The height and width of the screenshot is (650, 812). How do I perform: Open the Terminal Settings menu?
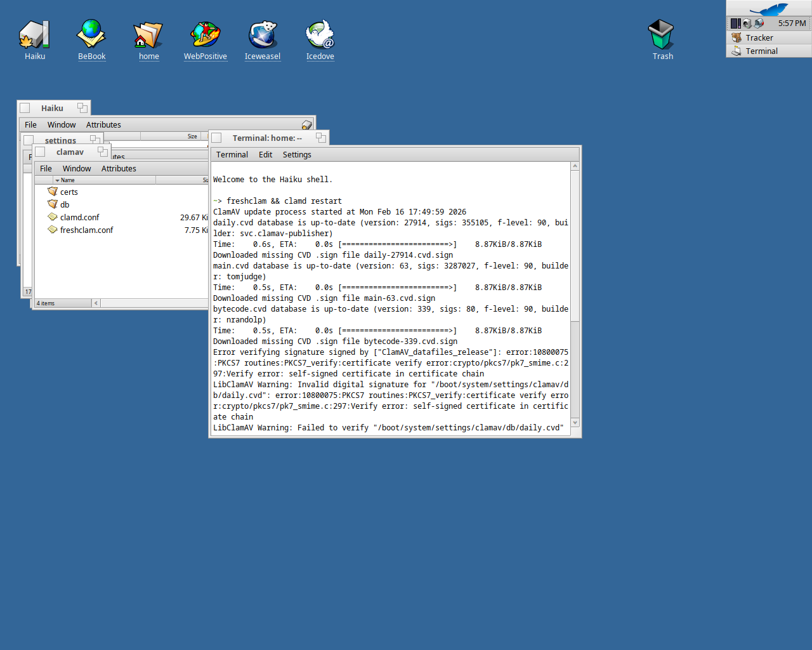(297, 155)
